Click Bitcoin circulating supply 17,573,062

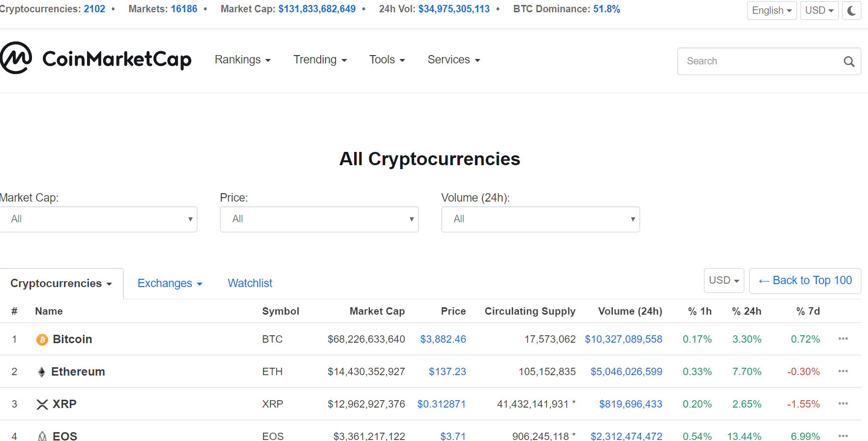point(550,339)
